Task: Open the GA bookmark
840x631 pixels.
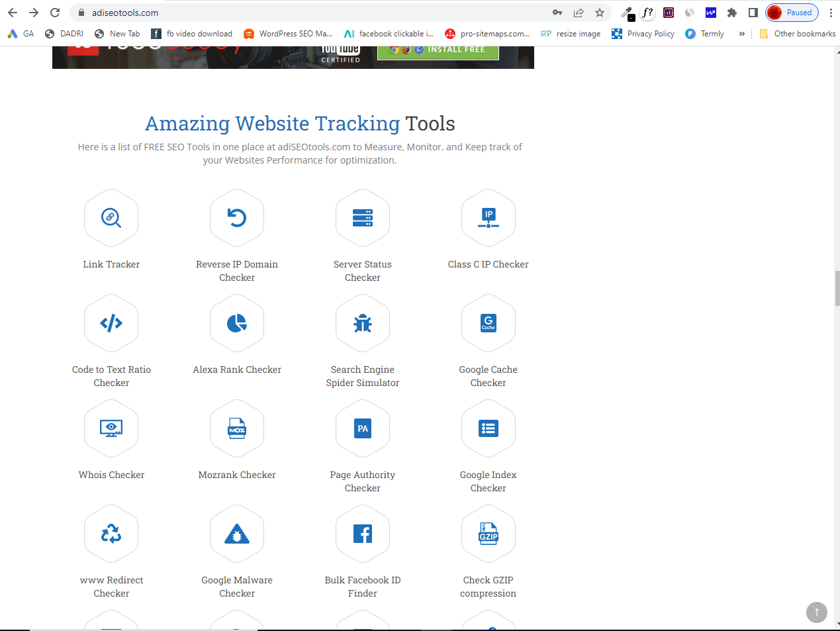Action: [x=21, y=34]
